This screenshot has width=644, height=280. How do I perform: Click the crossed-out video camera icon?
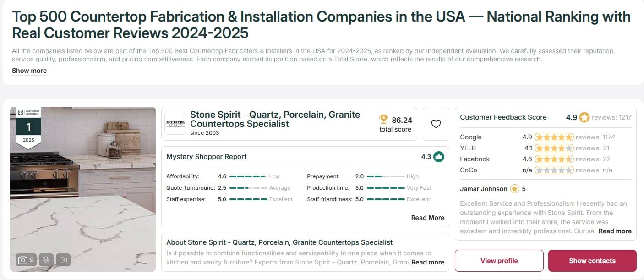point(63,260)
